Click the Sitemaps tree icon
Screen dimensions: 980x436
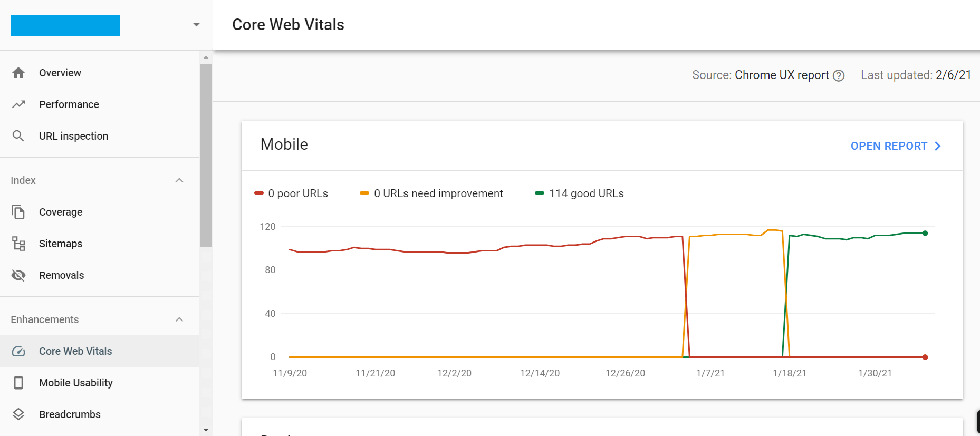click(18, 244)
